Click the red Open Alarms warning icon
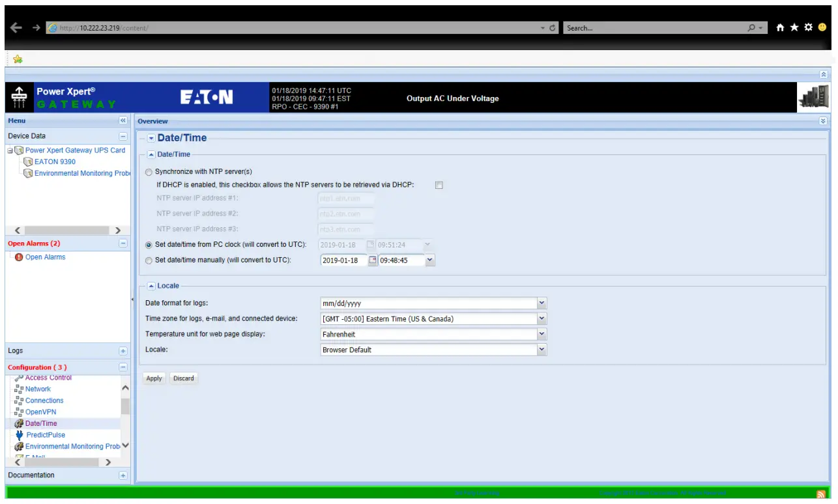Screen dimensions: 838x504 click(x=19, y=257)
